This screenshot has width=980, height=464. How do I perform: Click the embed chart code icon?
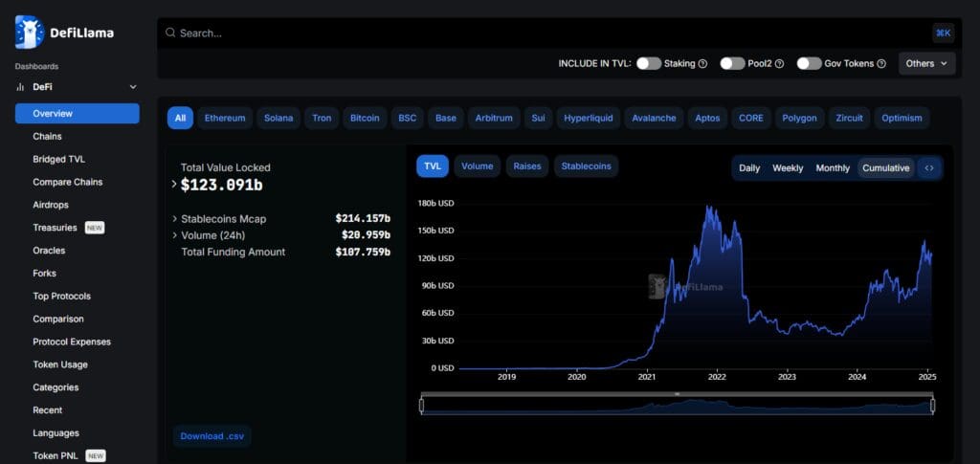point(929,168)
